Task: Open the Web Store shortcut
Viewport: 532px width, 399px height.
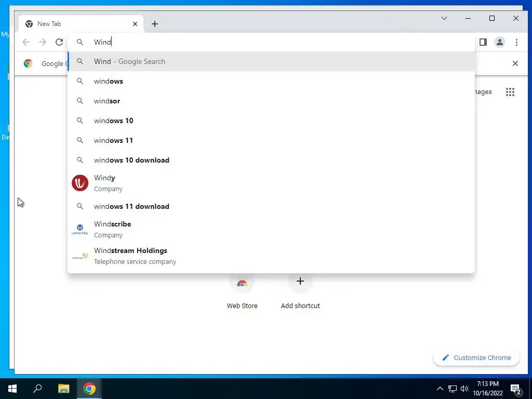Action: point(242,292)
